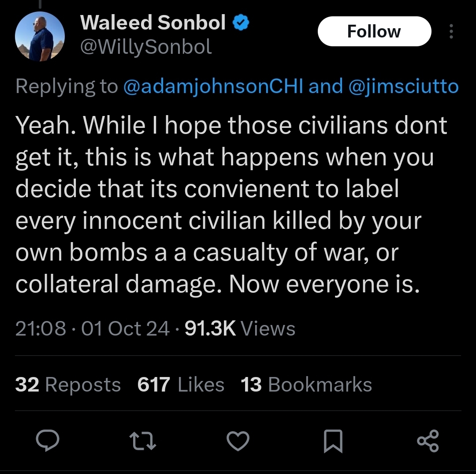The height and width of the screenshot is (474, 476).
Task: Select the tweet body text
Action: [x=231, y=205]
